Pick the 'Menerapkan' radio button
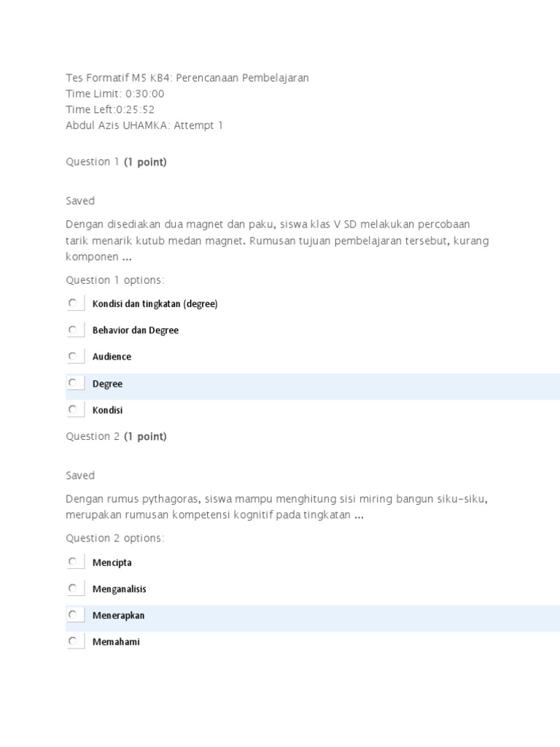The height and width of the screenshot is (747, 560). [x=72, y=616]
